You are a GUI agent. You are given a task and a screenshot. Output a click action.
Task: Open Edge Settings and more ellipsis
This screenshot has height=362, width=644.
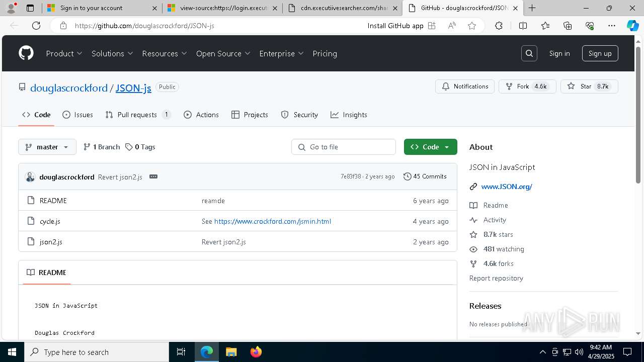(x=612, y=26)
